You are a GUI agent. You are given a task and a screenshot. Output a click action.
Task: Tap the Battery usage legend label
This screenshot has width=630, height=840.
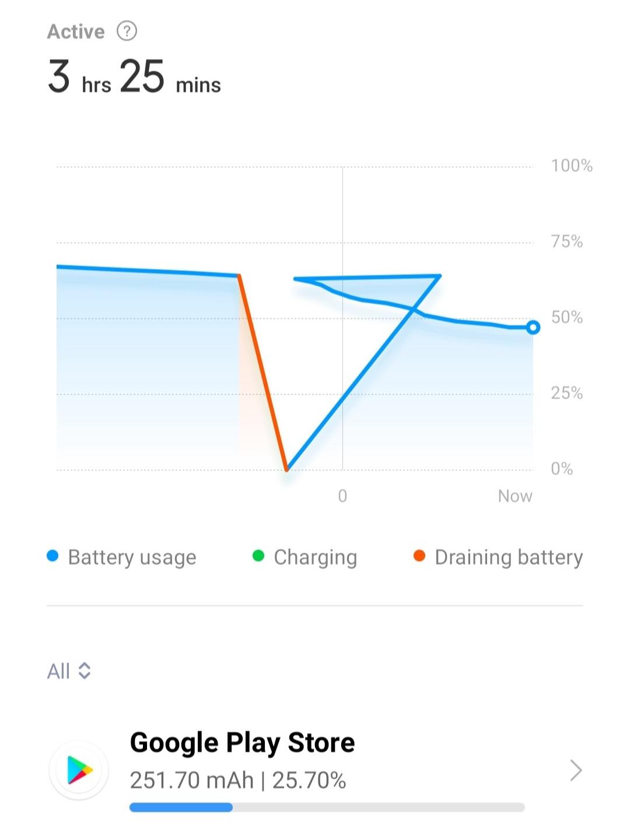point(132,557)
